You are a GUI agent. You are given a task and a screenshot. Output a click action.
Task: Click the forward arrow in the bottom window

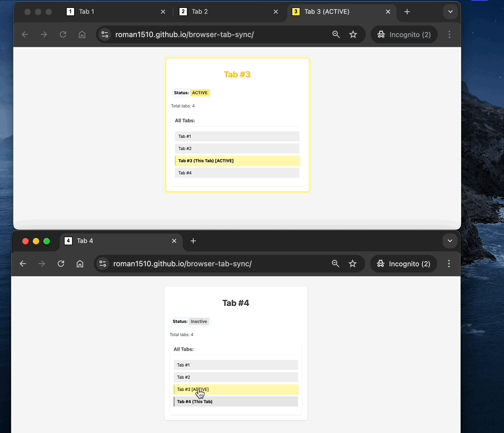click(x=42, y=264)
